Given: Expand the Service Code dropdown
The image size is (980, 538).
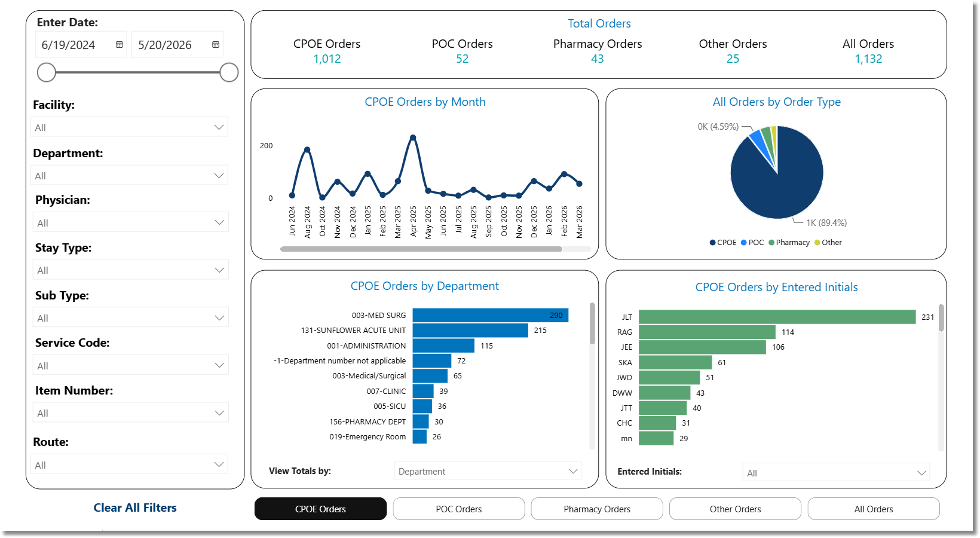Looking at the screenshot, I should tap(130, 365).
